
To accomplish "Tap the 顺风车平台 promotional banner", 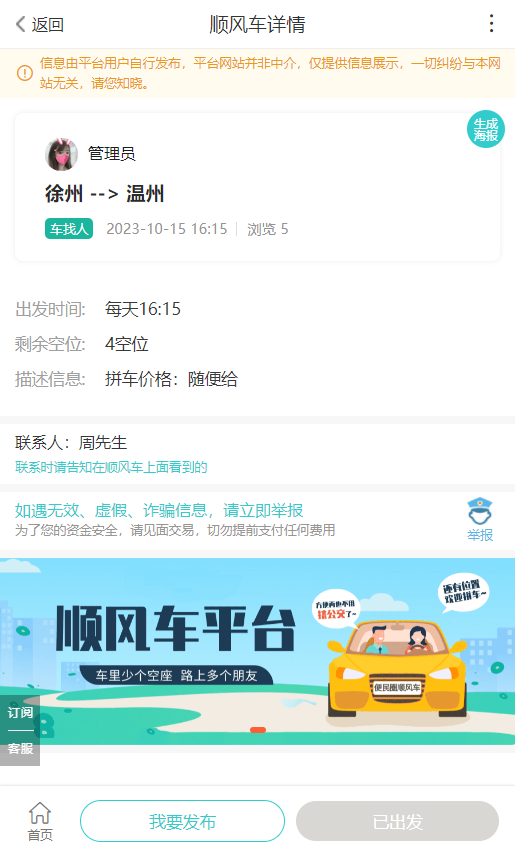I will click(x=257, y=651).
